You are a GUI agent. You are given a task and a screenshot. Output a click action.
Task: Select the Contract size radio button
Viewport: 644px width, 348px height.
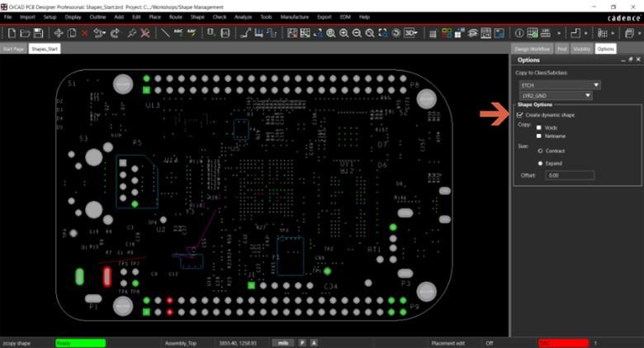tap(540, 151)
